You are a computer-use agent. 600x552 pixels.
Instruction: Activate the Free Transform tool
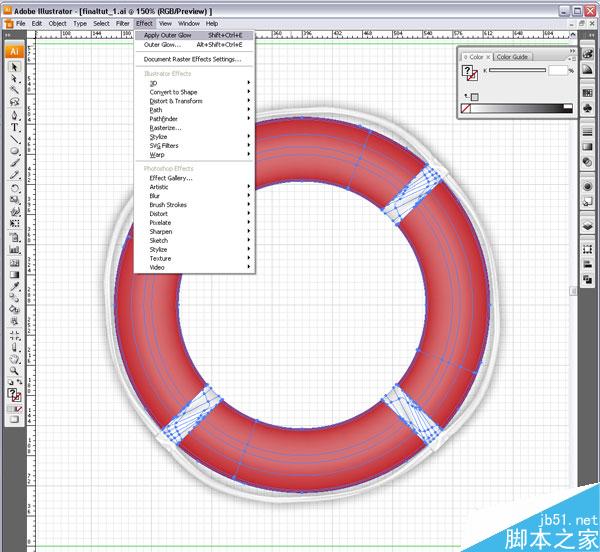[15, 223]
